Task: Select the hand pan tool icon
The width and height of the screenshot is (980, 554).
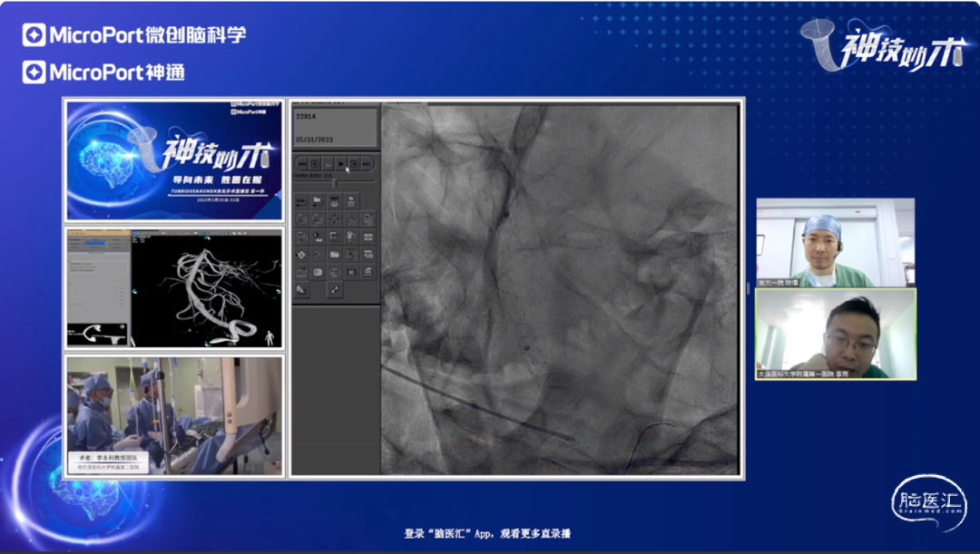Action: click(x=350, y=237)
